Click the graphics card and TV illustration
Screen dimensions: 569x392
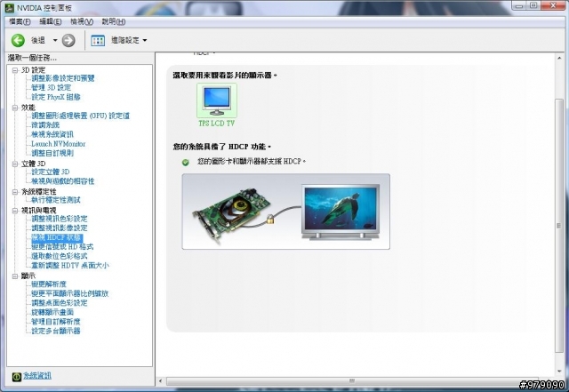[x=286, y=212]
